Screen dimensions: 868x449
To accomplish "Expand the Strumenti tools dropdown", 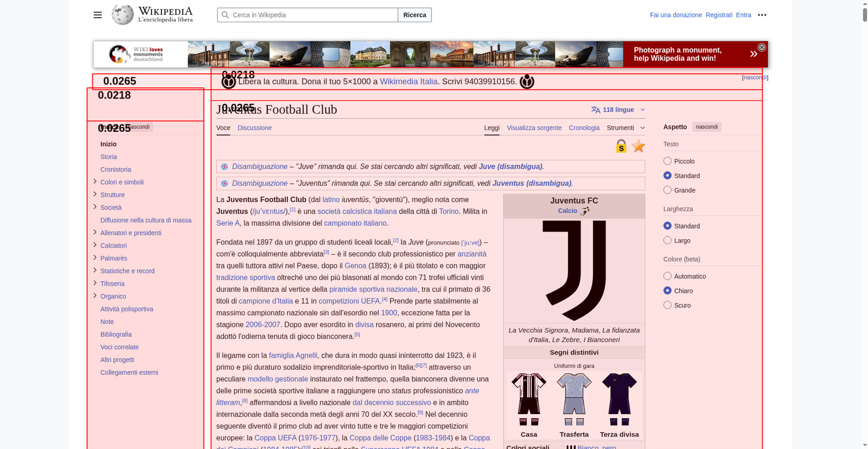I will (625, 128).
